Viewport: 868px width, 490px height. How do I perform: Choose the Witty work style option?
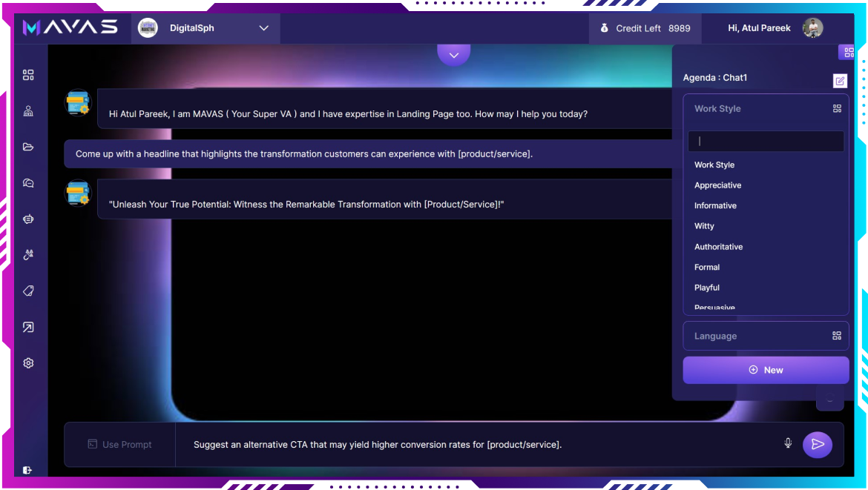coord(704,226)
